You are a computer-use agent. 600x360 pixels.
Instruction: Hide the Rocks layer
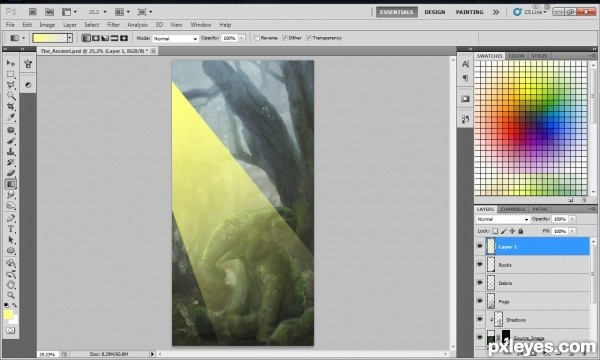(479, 264)
